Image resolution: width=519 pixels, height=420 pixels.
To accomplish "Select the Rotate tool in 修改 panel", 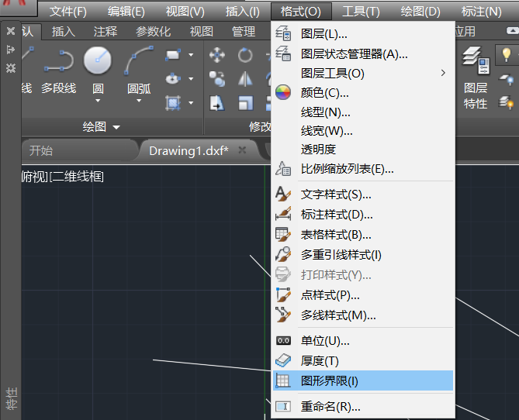I will pyautogui.click(x=245, y=55).
